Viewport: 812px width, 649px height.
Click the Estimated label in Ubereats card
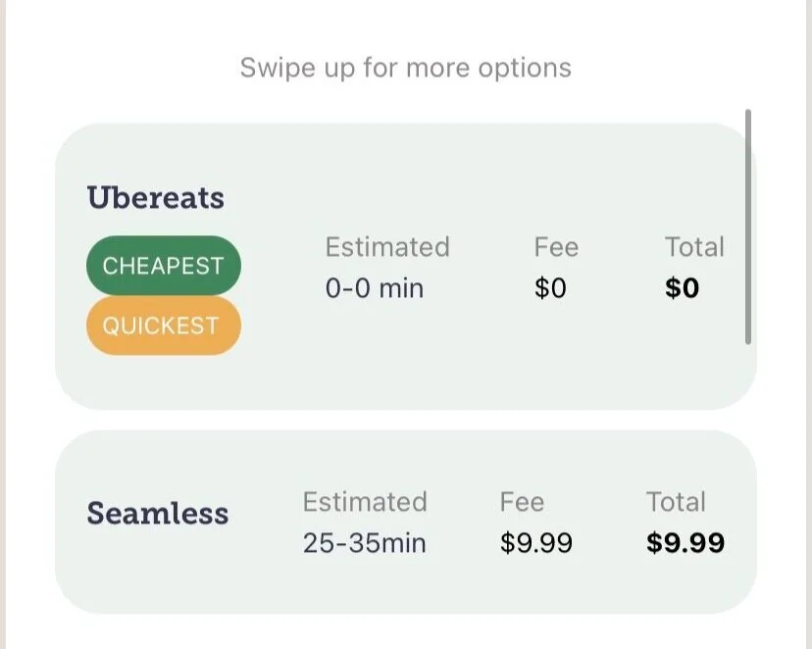(x=387, y=247)
